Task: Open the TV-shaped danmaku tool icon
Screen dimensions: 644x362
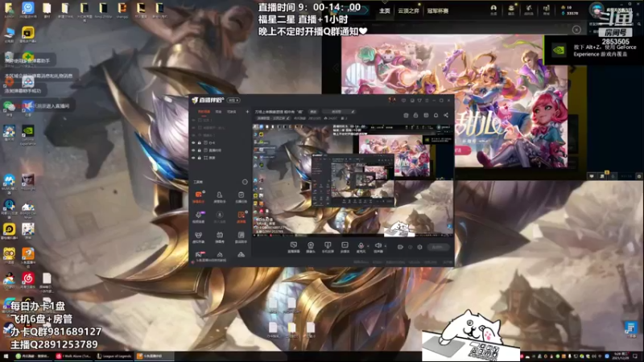Action: (220, 237)
